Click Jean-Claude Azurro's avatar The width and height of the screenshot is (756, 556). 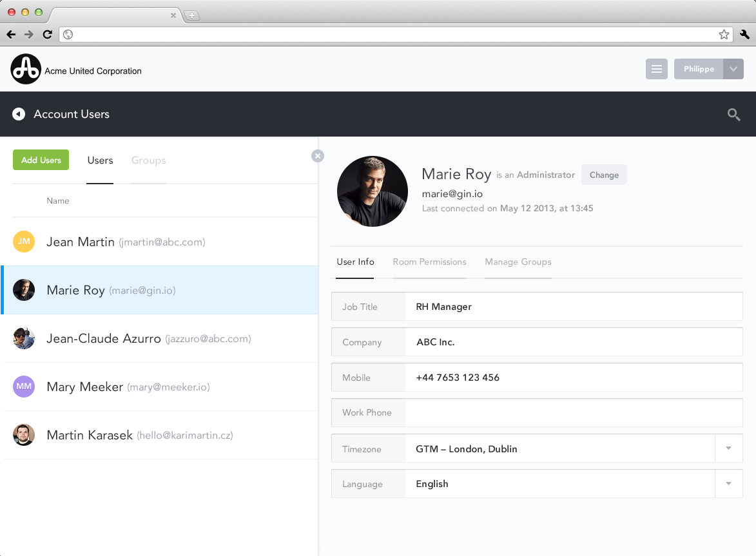[x=24, y=338]
